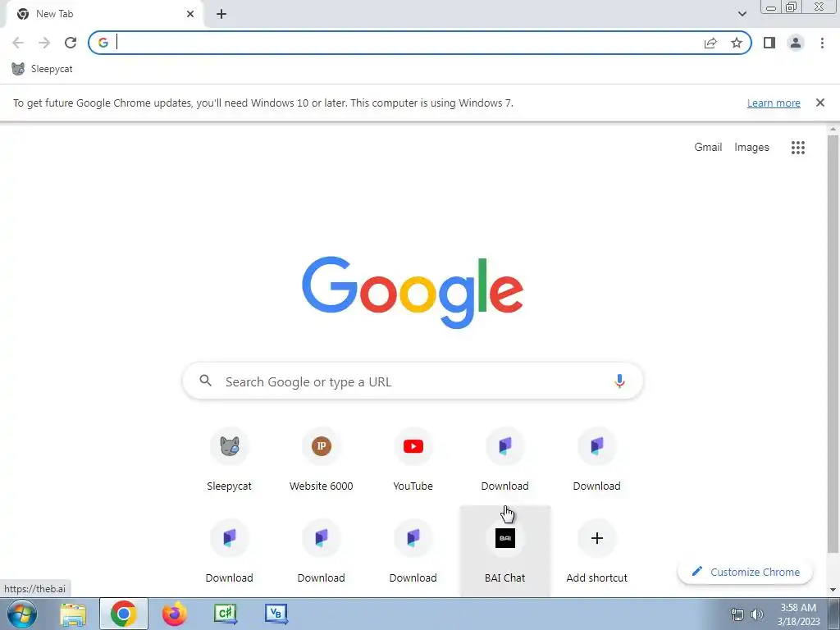The width and height of the screenshot is (840, 630).
Task: Open the YouTube shortcut
Action: pyautogui.click(x=413, y=461)
